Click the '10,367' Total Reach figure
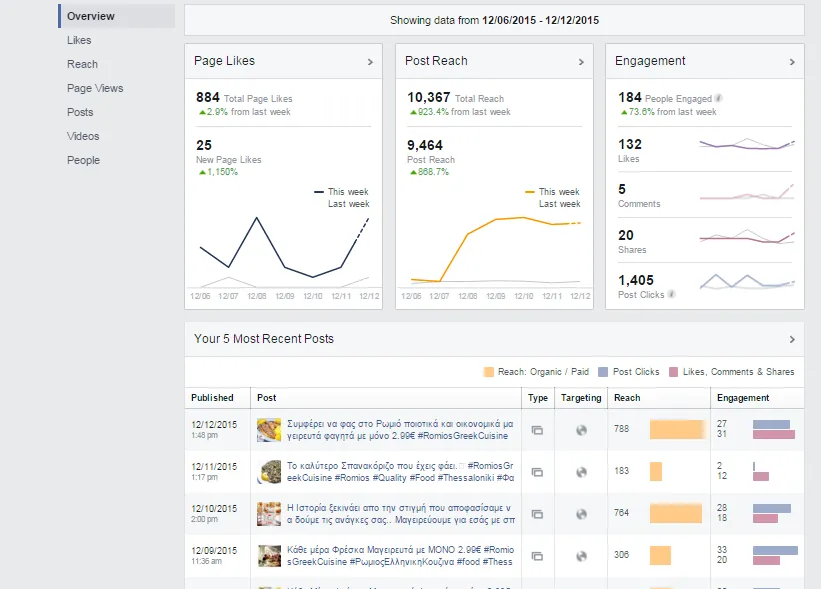 point(429,97)
